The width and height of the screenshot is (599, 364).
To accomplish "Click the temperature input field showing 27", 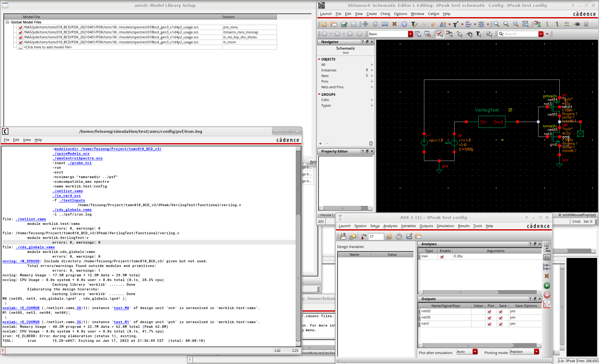I will click(x=376, y=236).
